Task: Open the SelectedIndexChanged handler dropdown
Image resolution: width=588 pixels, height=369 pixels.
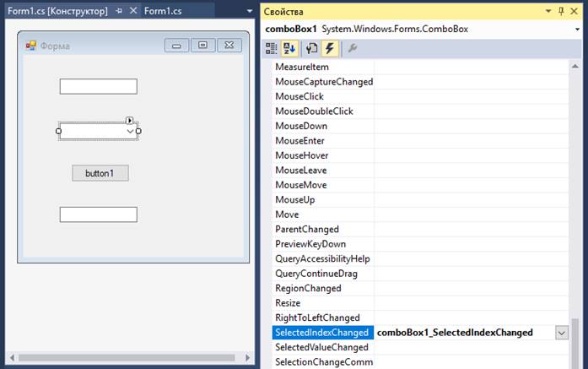Action: 561,333
